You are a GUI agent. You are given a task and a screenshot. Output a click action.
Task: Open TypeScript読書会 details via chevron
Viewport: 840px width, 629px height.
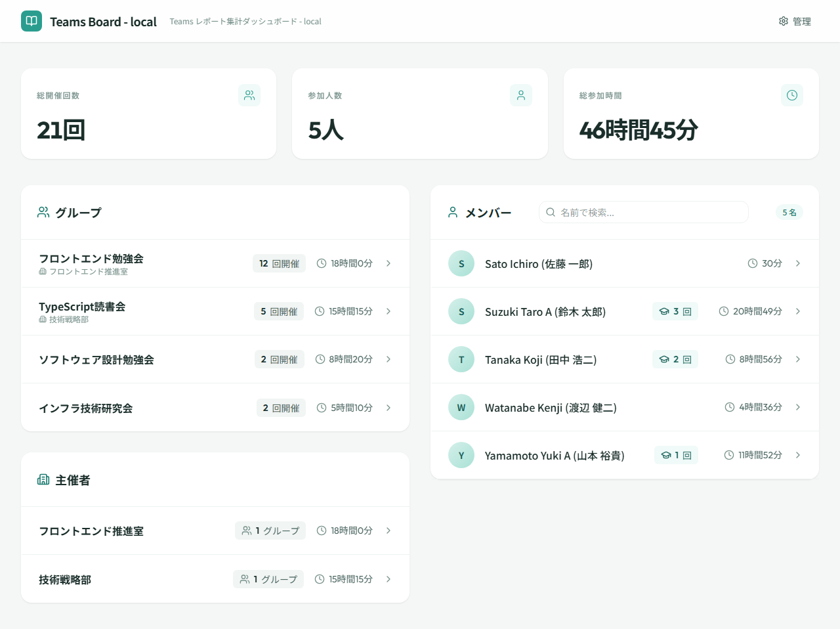[388, 311]
